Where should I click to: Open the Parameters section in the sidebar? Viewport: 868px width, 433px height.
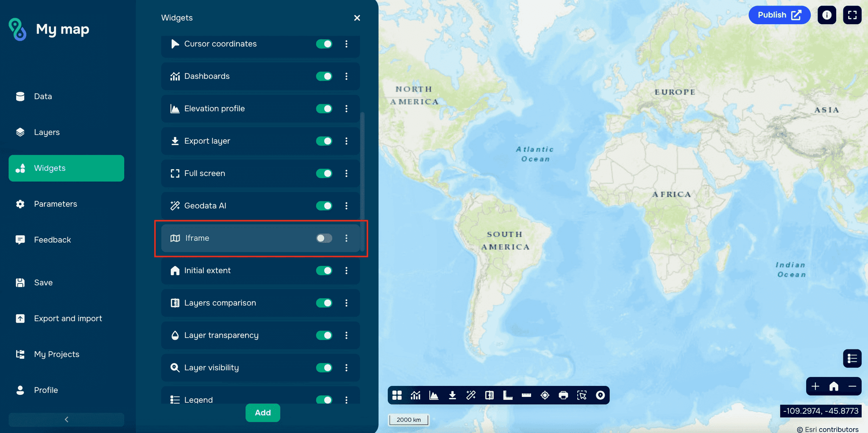tap(56, 204)
